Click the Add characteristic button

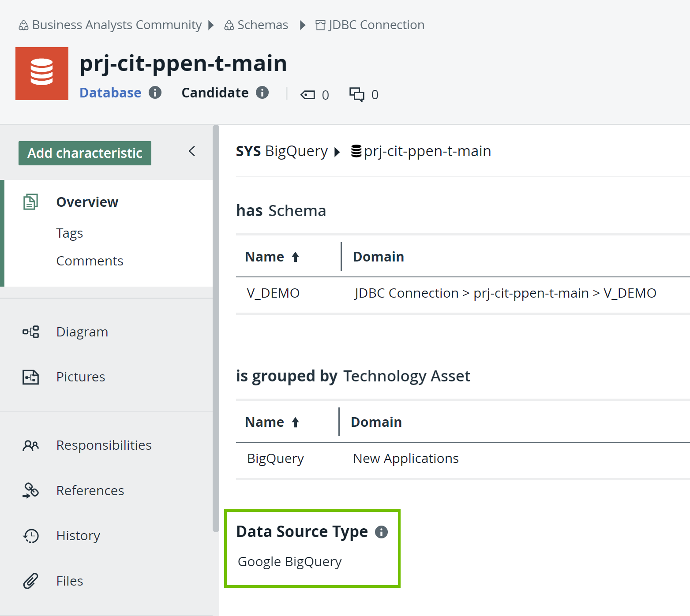click(85, 153)
